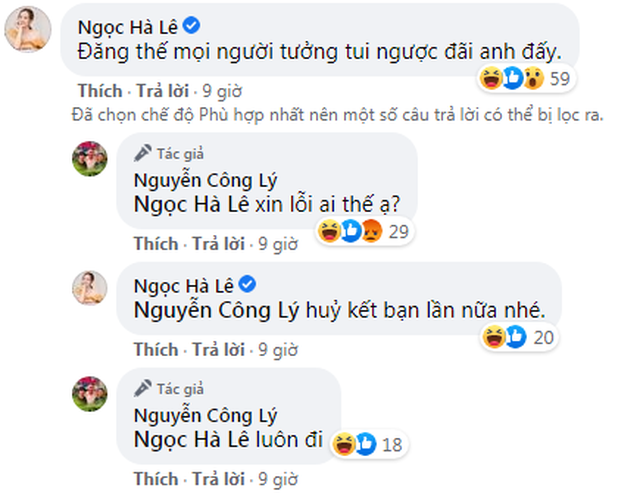Reply to the 'huỷ kết bạn lần nữa nhé' comment
Screen dimensions: 640x494
pyautogui.click(x=216, y=350)
